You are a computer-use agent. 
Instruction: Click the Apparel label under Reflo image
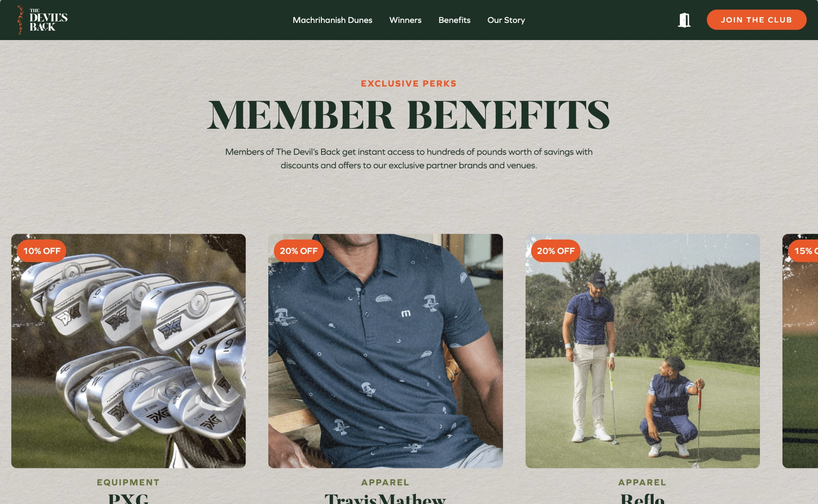(x=643, y=482)
